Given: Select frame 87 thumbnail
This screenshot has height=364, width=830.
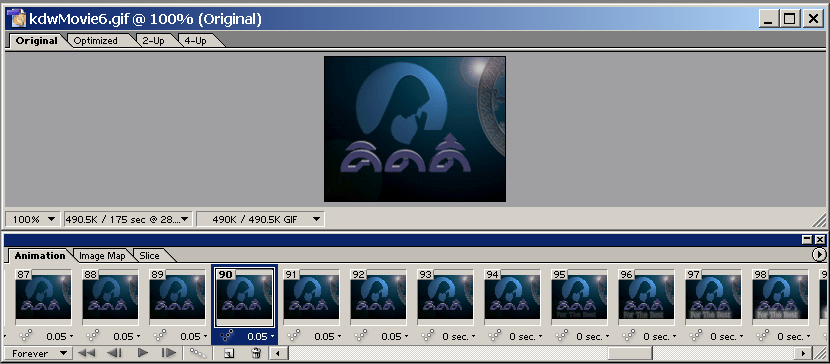Looking at the screenshot, I should 43,297.
